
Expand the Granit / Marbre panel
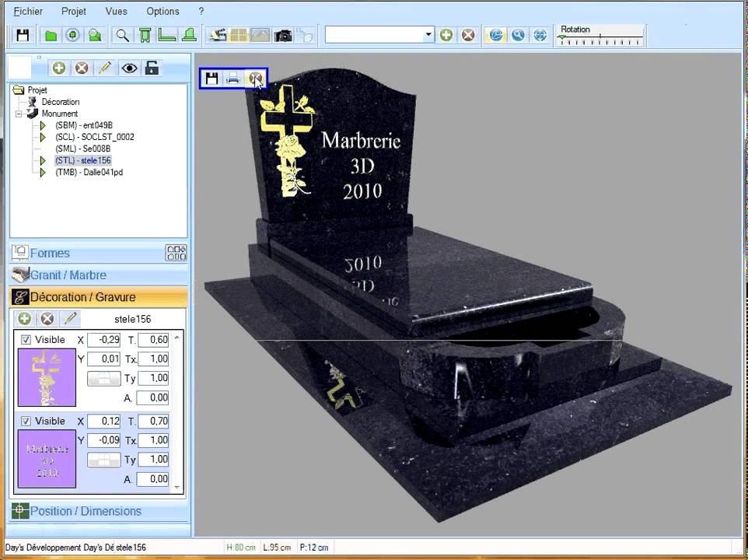pyautogui.click(x=99, y=275)
